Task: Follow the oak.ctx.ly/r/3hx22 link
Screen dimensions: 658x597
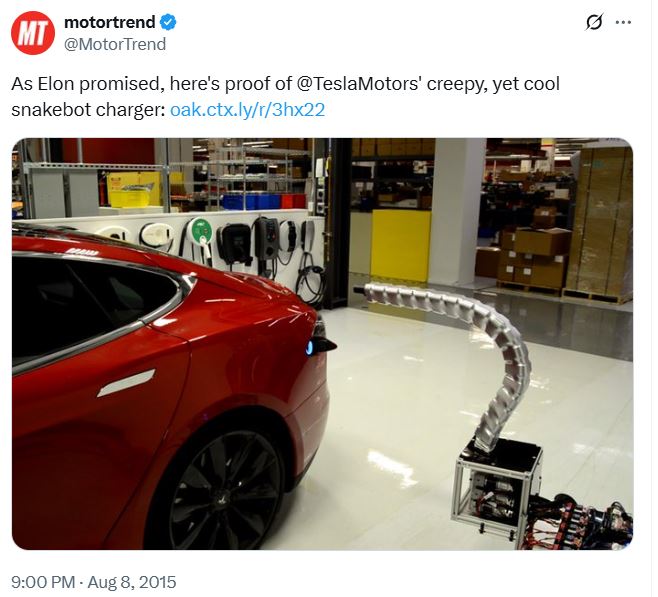Action: [x=248, y=110]
